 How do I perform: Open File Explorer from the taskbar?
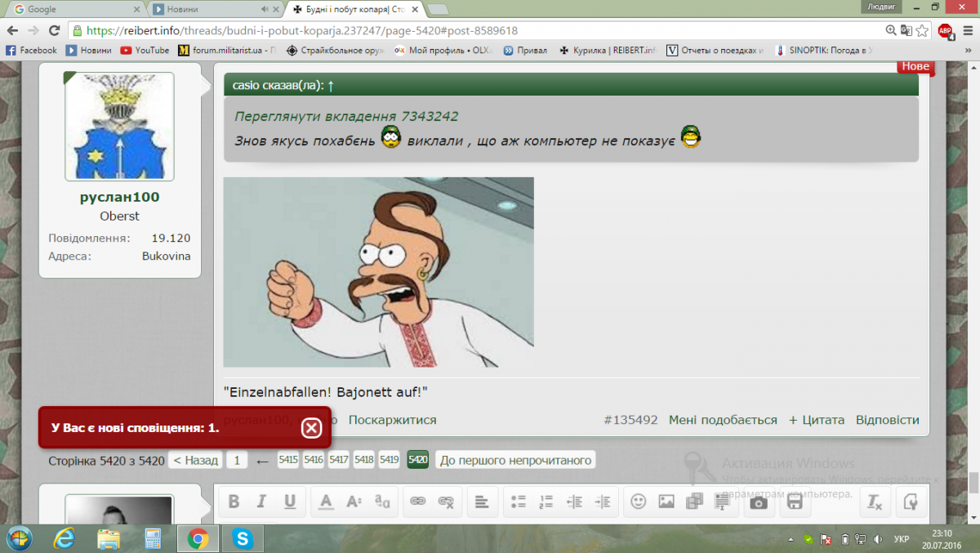(x=109, y=538)
